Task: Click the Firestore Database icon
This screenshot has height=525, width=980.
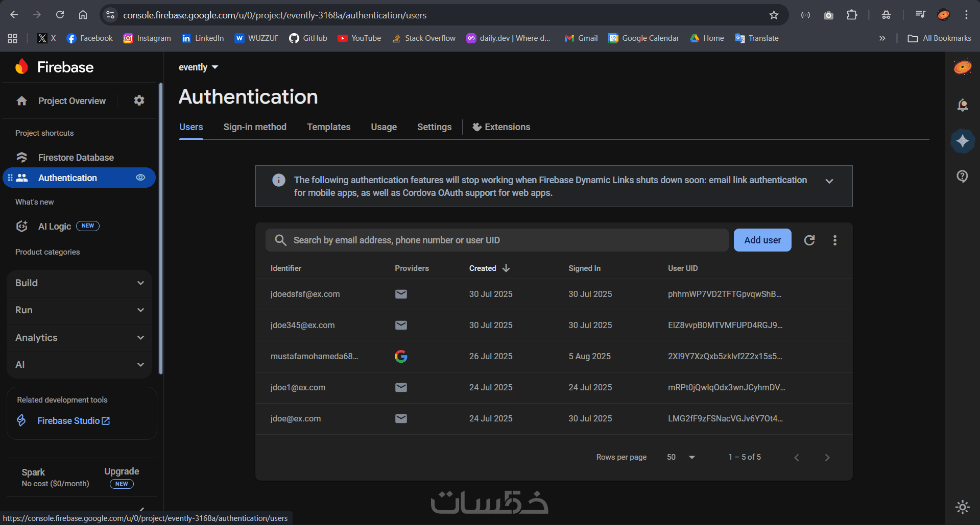Action: click(x=21, y=157)
